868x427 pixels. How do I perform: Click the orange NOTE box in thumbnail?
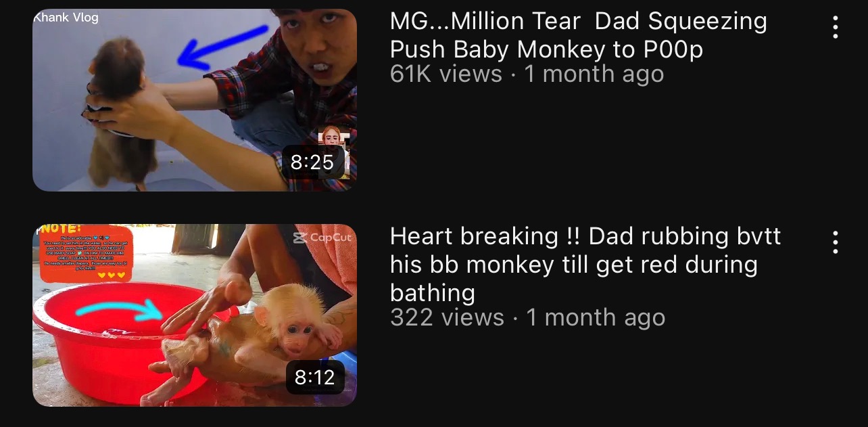[x=85, y=254]
